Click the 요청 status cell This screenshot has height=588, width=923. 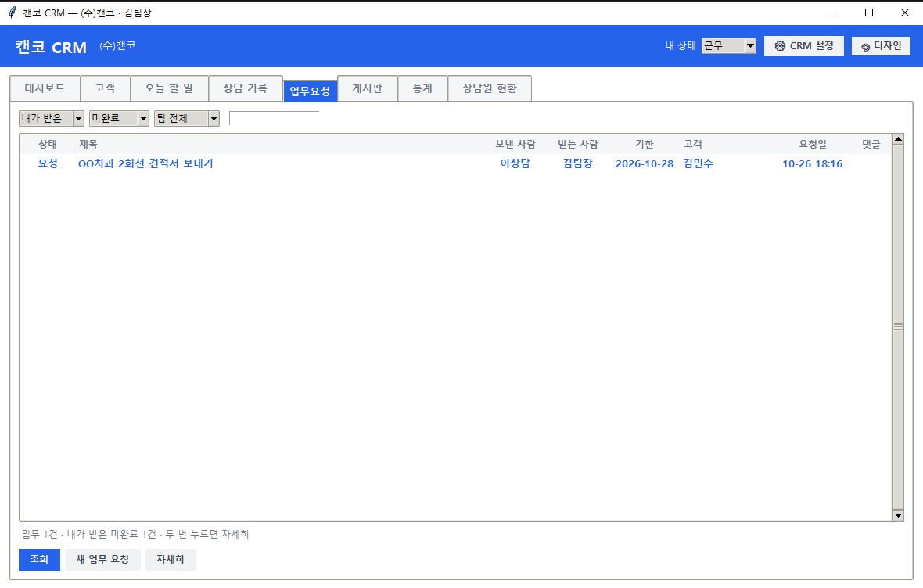tap(48, 163)
